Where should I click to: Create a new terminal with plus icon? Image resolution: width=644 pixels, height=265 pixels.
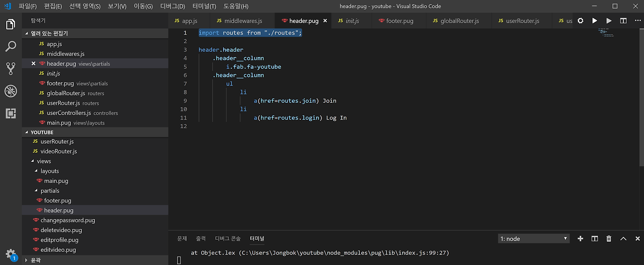click(x=580, y=238)
